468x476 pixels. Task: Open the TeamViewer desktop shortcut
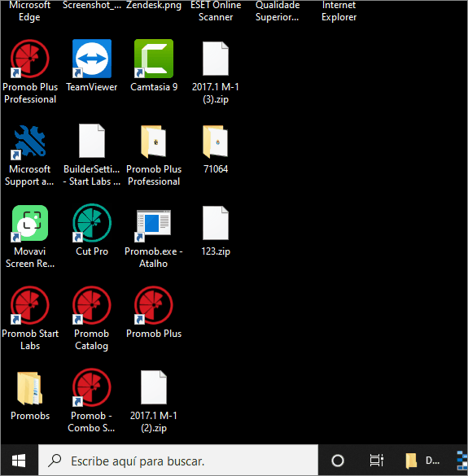(92, 59)
